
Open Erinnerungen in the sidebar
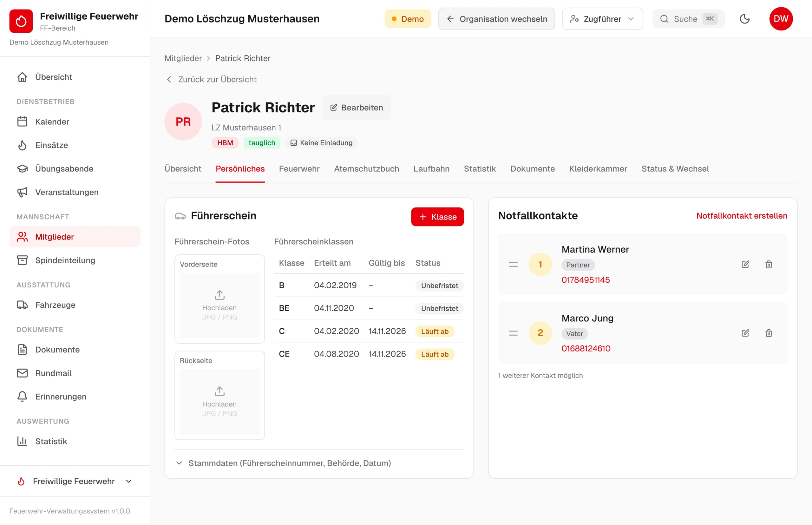75,397
